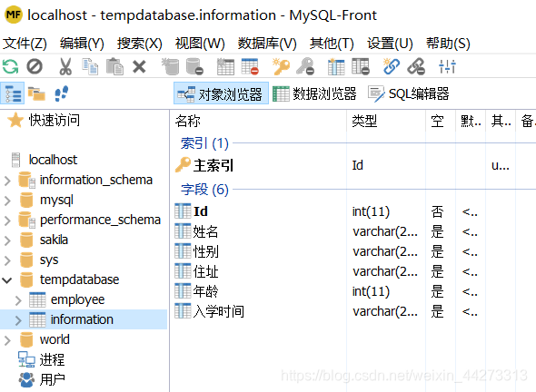Click the New Foreign Key link icon

[x=392, y=66]
